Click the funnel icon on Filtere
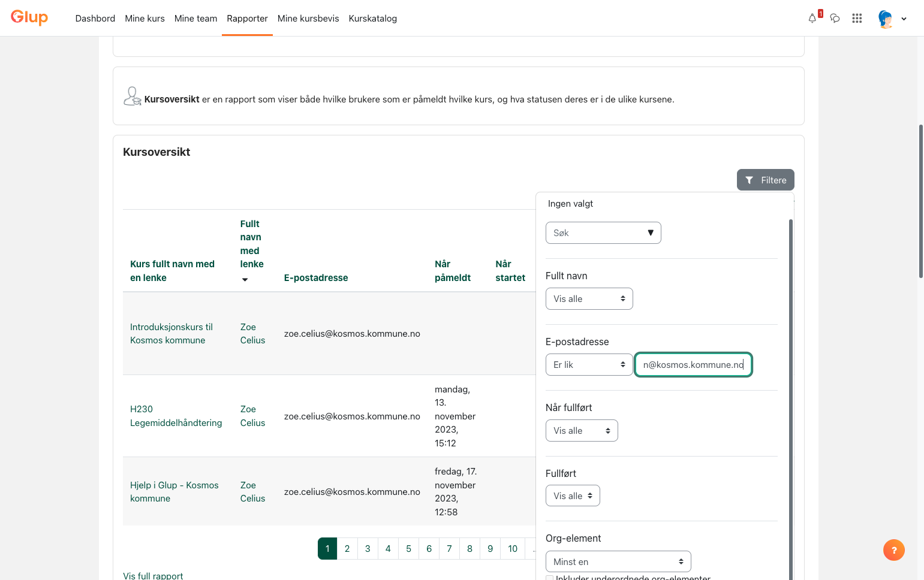The height and width of the screenshot is (580, 924). [x=749, y=180]
